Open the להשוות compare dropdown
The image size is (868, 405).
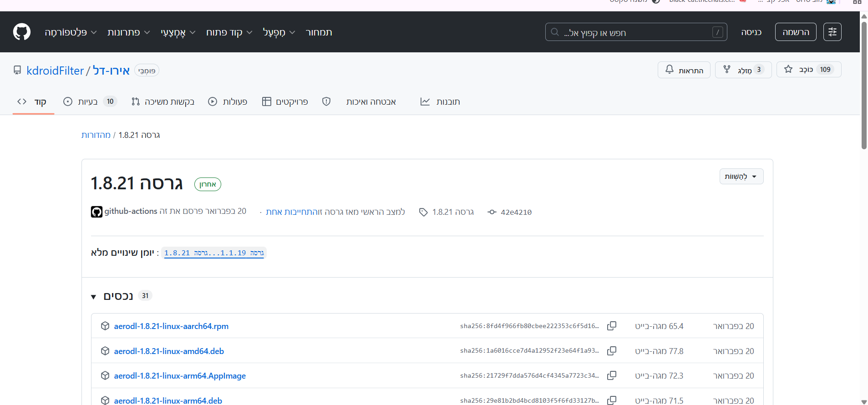[x=741, y=177]
